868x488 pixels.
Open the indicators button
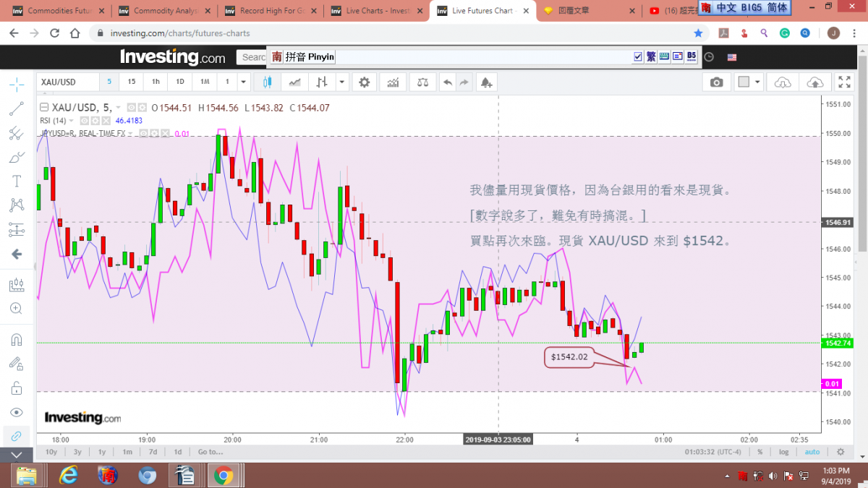tap(393, 82)
